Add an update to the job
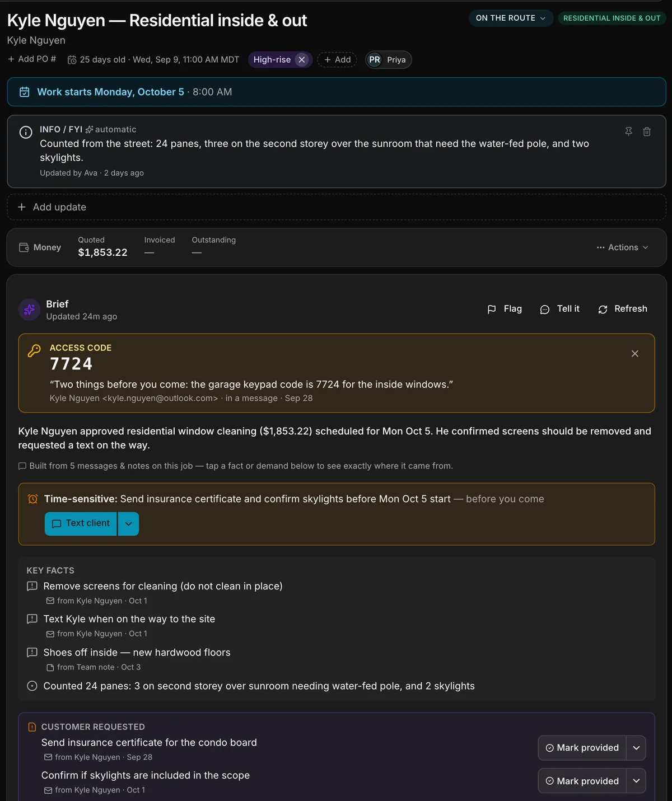This screenshot has height=801, width=672. [337, 207]
